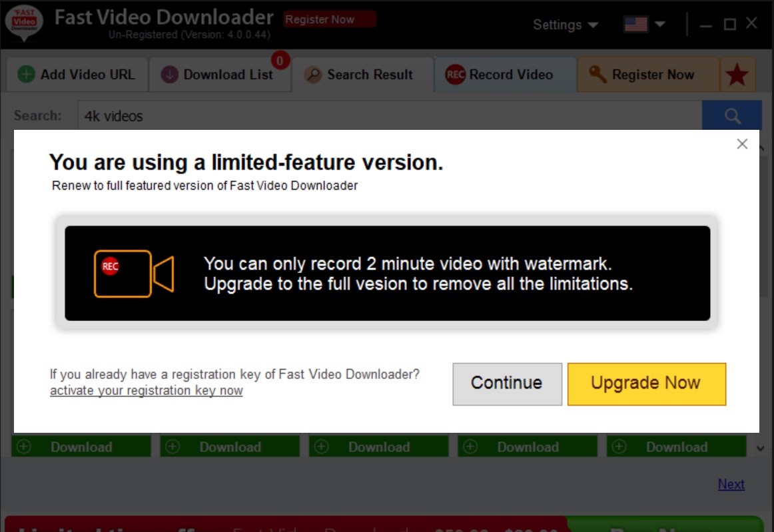Click the Fast Video Downloader logo

25,24
